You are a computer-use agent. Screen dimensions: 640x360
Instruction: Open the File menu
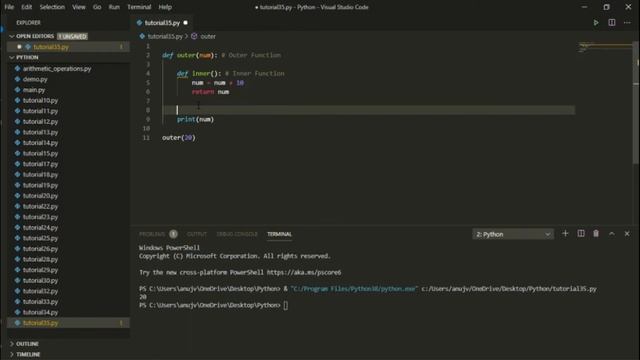(x=9, y=7)
